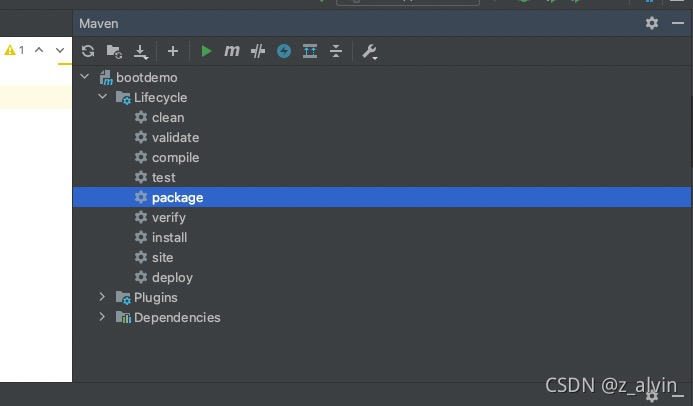Viewport: 693px width, 406px height.
Task: Select the bootdemo project
Action: tap(147, 78)
